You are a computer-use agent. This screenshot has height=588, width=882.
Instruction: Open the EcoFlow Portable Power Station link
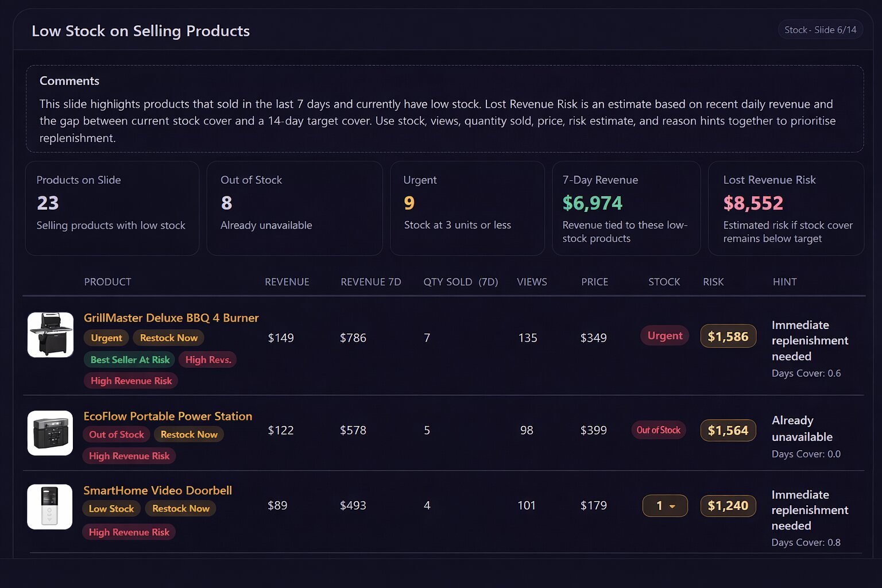pyautogui.click(x=168, y=416)
